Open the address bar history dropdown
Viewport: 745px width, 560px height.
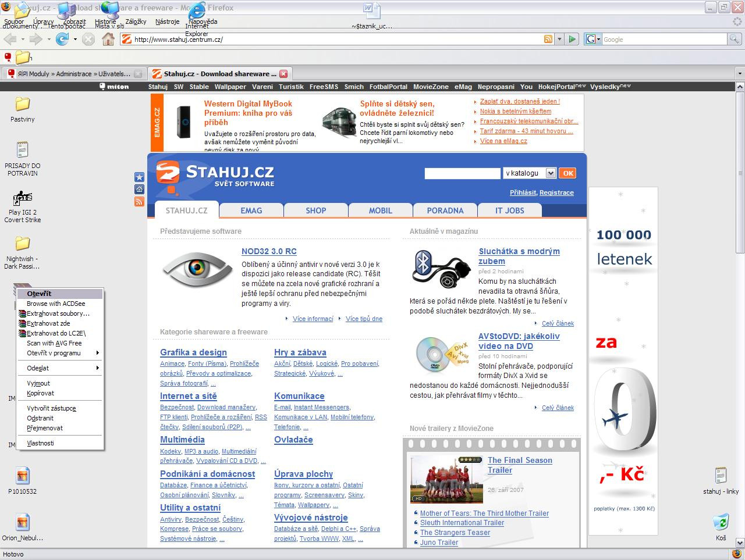(559, 39)
